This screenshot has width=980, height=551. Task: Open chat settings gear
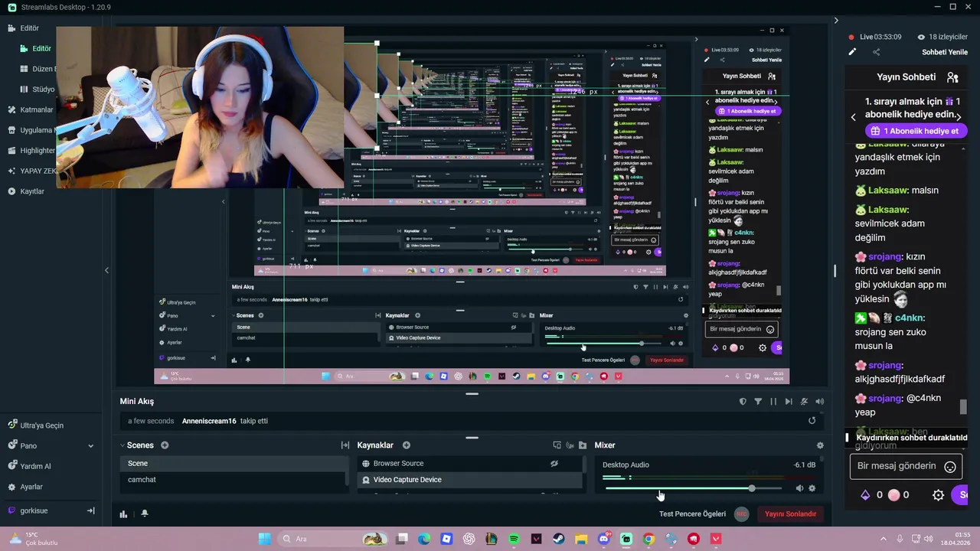tap(938, 495)
